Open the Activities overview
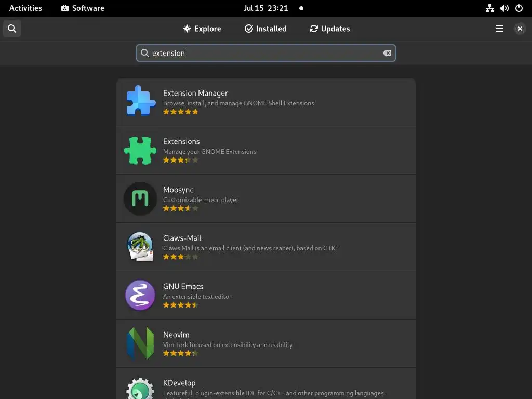Screen dimensions: 532x399 [x=25, y=8]
